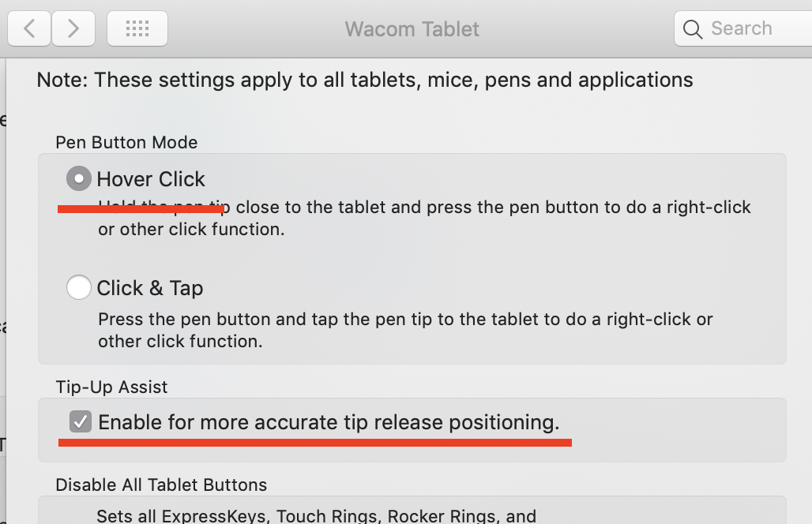The width and height of the screenshot is (812, 524).
Task: Click the Disable All Tablet Buttons heading
Action: (161, 485)
